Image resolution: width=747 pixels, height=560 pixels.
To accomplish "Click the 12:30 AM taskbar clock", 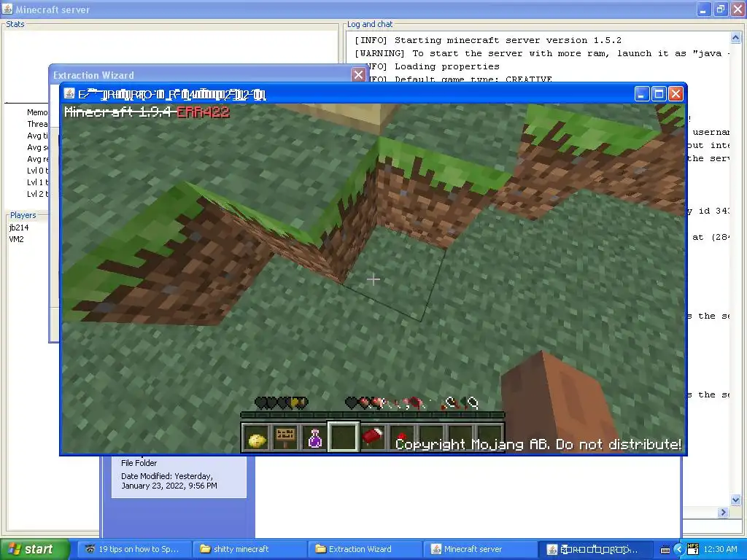I will pyautogui.click(x=720, y=549).
